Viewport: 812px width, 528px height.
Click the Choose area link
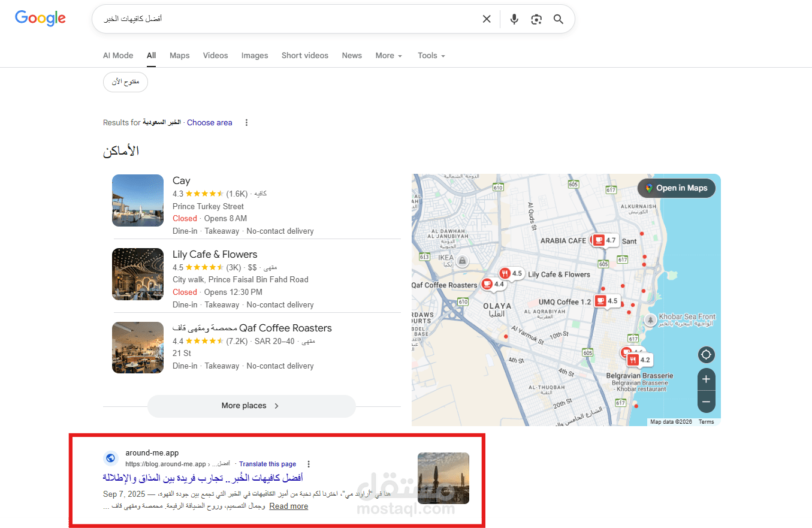coord(210,122)
